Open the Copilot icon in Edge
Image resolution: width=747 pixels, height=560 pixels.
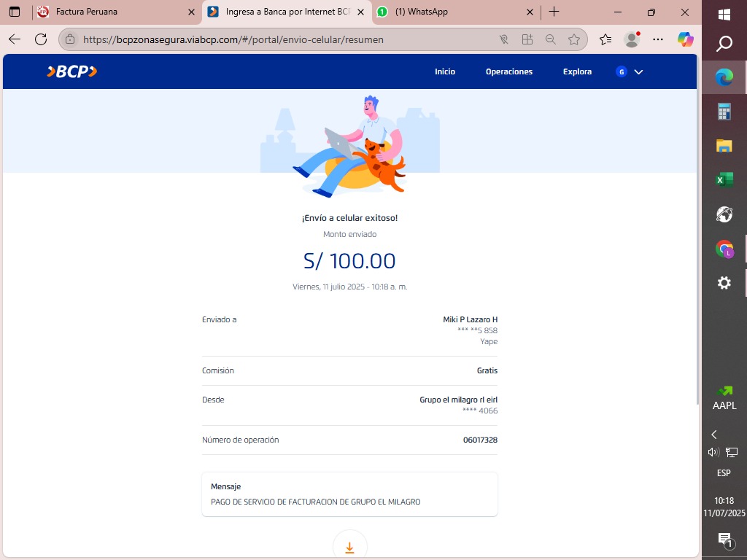(685, 39)
